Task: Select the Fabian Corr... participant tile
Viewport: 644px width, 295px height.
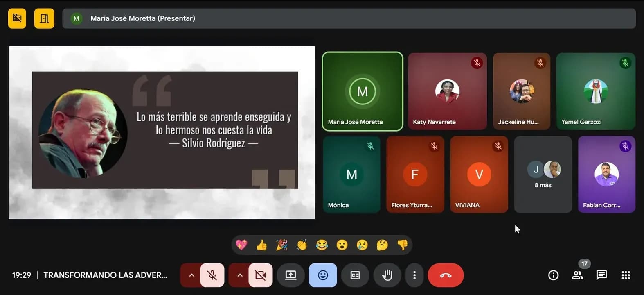Action: click(x=607, y=175)
